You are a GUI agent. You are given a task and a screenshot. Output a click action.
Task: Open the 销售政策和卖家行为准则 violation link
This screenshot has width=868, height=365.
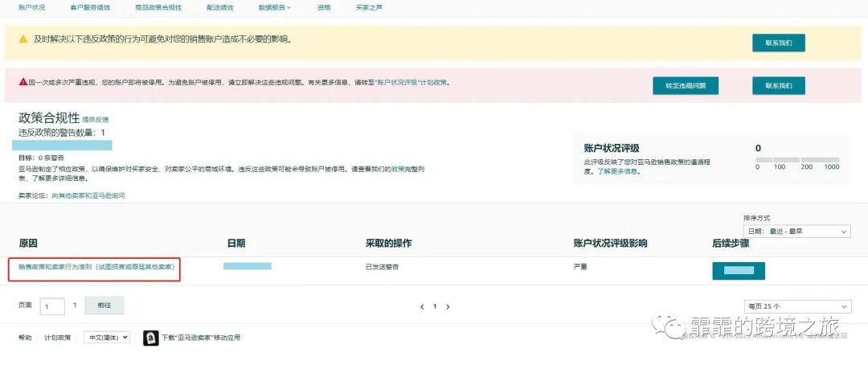click(x=97, y=266)
